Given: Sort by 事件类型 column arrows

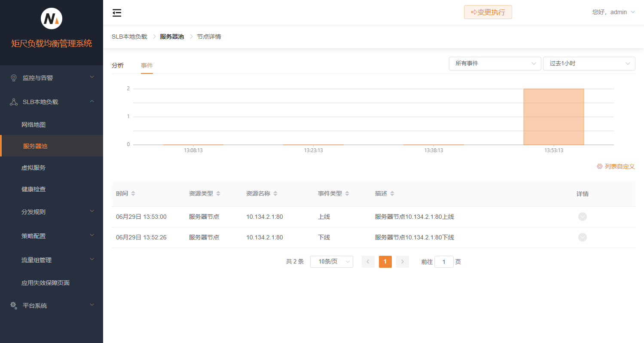Looking at the screenshot, I should 347,194.
